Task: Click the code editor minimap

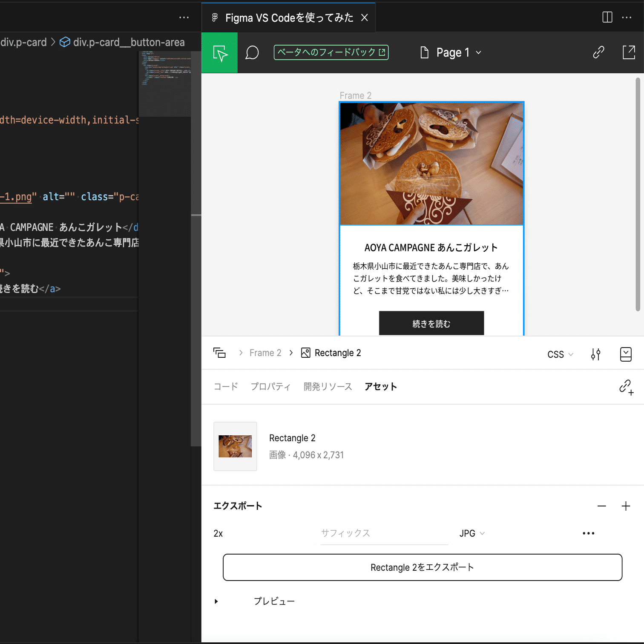Action: click(165, 84)
